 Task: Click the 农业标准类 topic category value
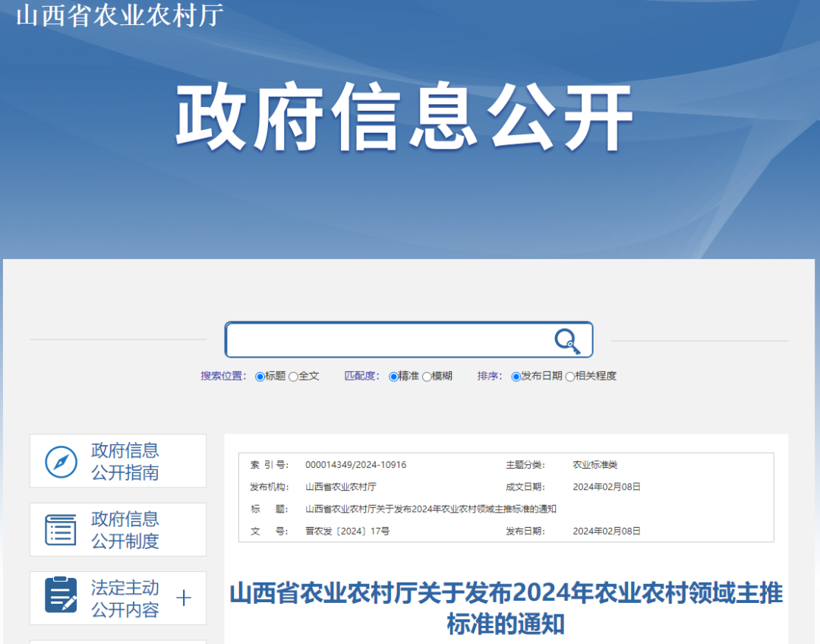[x=595, y=465]
